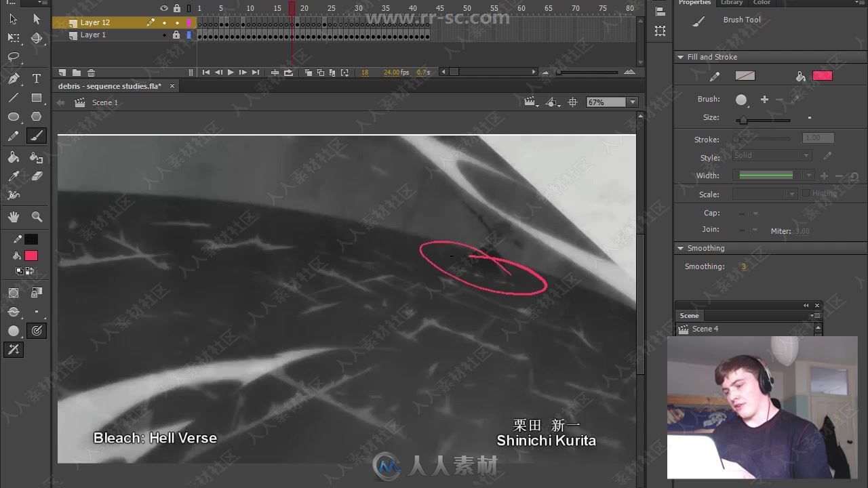The image size is (868, 488).
Task: Toggle loop playback button
Action: (289, 73)
